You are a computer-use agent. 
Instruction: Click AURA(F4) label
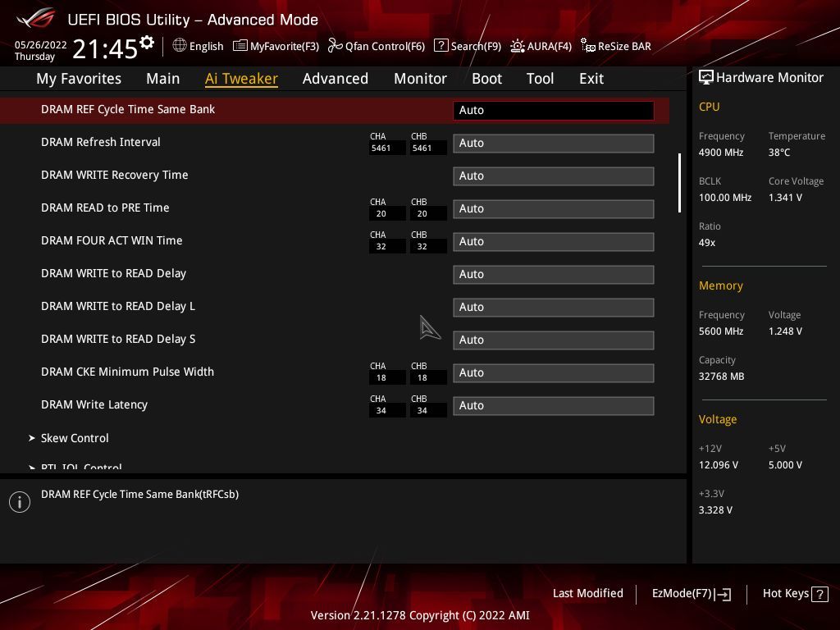pyautogui.click(x=550, y=46)
